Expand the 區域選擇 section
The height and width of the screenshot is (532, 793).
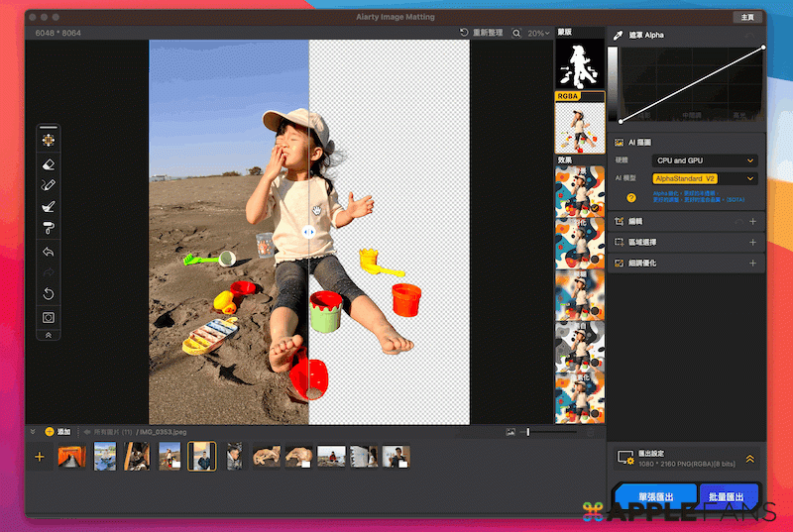click(752, 242)
